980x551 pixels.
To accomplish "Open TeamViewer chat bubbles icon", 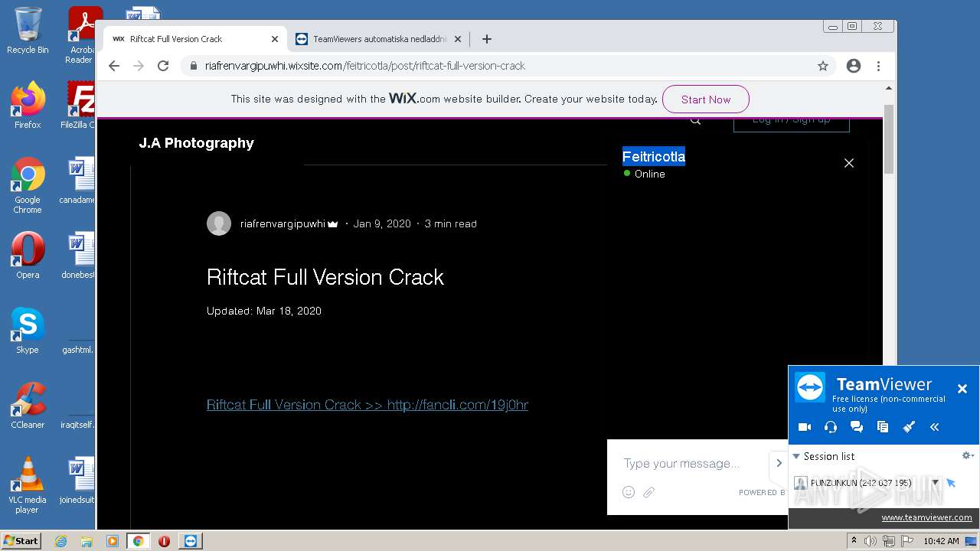I will point(857,427).
